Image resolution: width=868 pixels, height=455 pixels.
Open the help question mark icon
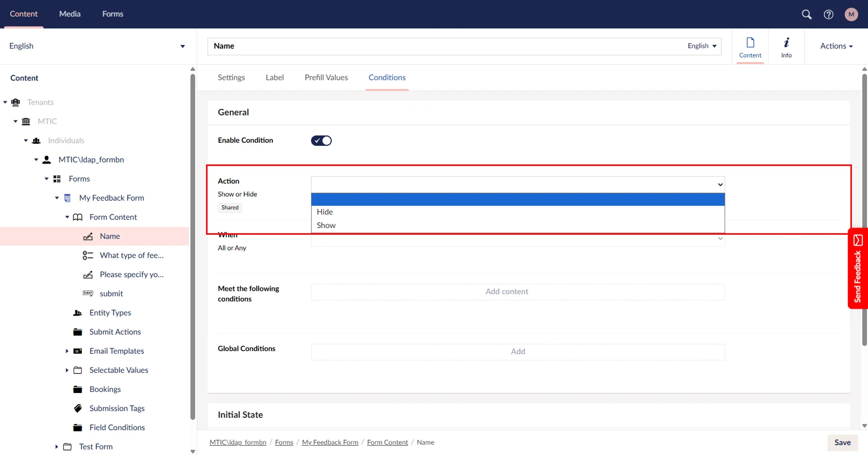pos(829,14)
